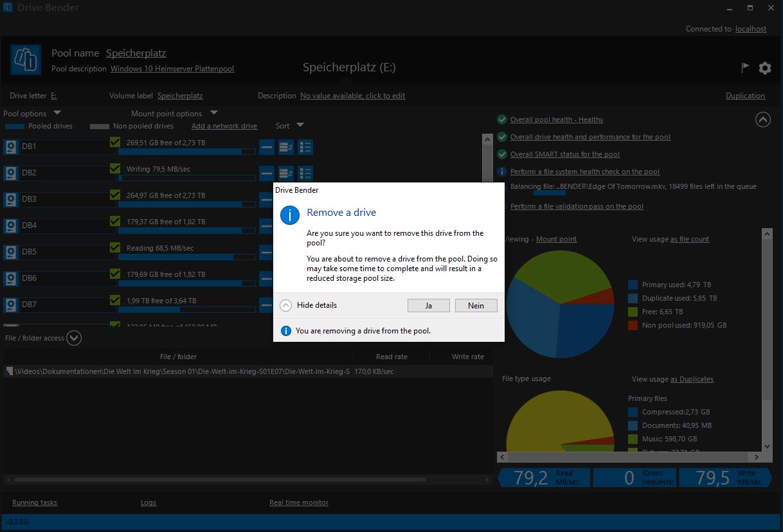783x532 pixels.
Task: Open the Logs view
Action: click(x=148, y=502)
